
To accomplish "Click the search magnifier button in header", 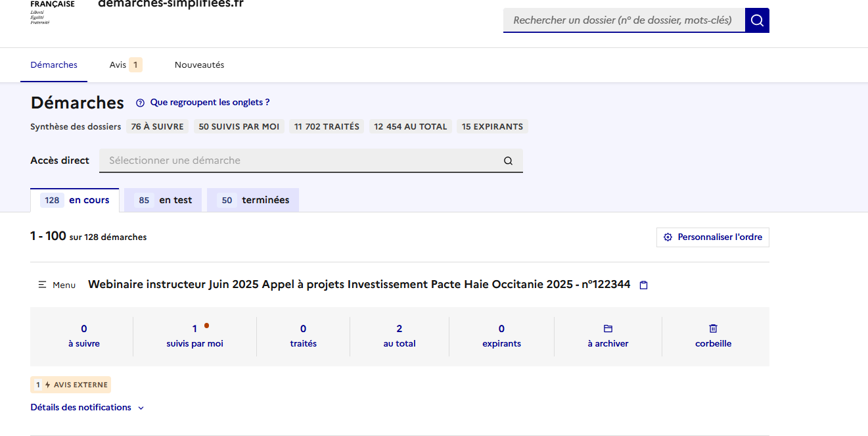I will 757,20.
